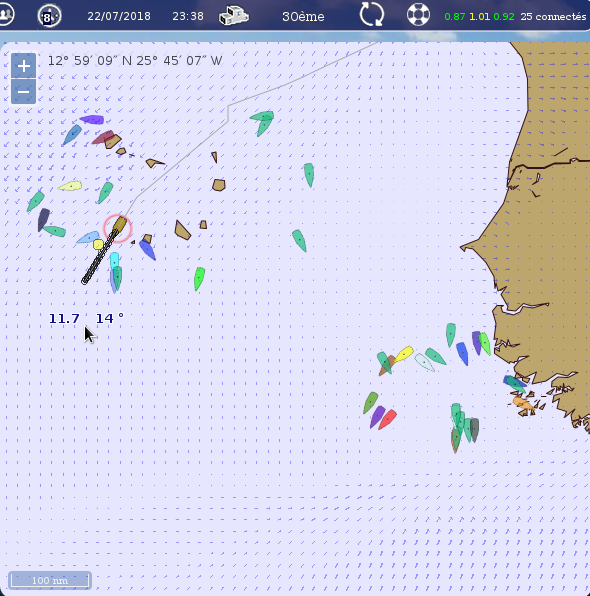Click the bright green boat marker
Screen dimensions: 590x596
pos(199,279)
